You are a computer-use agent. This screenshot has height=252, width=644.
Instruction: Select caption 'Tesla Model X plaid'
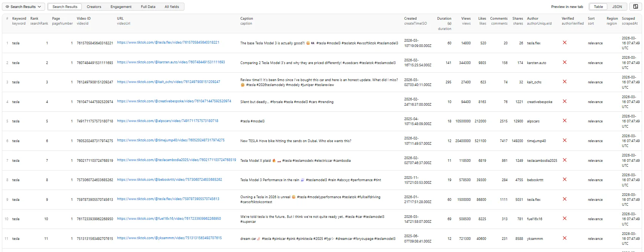[x=295, y=161]
